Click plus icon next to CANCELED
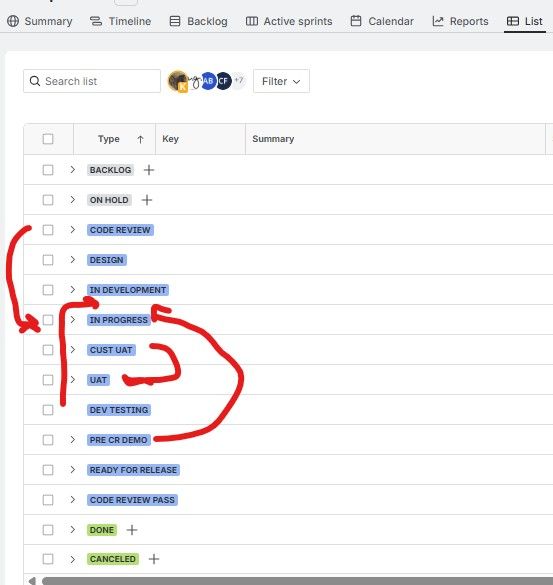Viewport: 553px width, 585px height. click(x=154, y=559)
